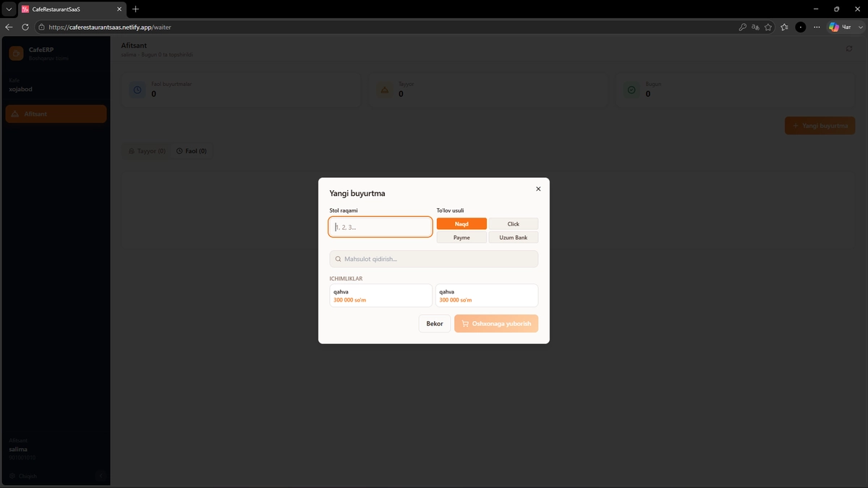
Task: Open the browser tab search chevron
Action: tap(9, 9)
